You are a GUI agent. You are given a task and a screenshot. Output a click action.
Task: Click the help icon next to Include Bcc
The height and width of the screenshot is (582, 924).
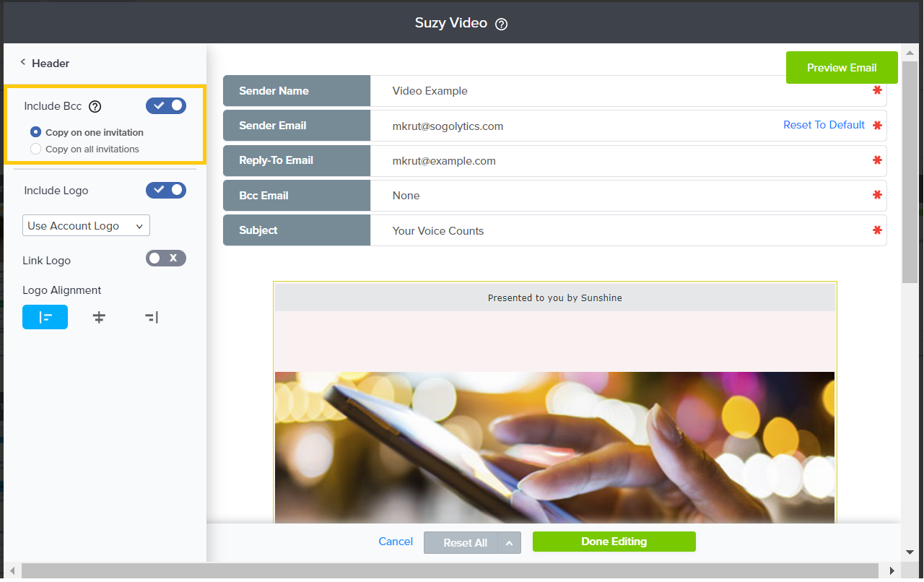point(95,106)
